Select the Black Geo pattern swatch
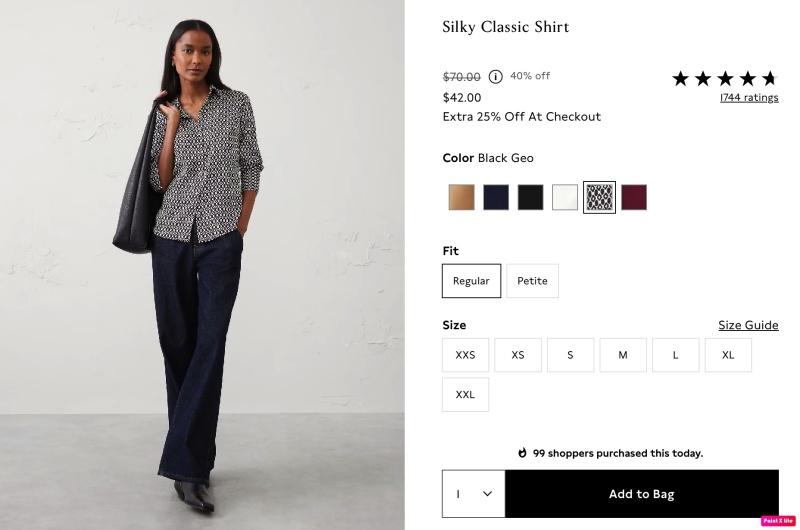 tap(599, 197)
